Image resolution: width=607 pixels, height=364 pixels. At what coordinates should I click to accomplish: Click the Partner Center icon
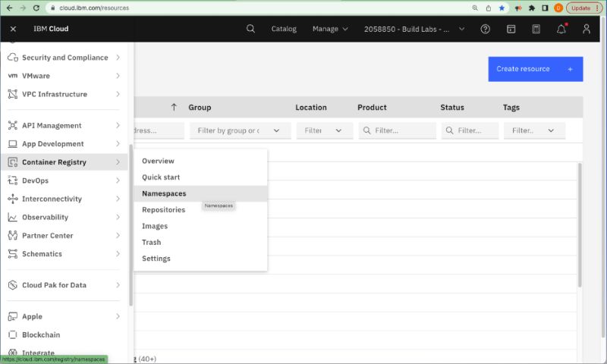pyautogui.click(x=13, y=235)
